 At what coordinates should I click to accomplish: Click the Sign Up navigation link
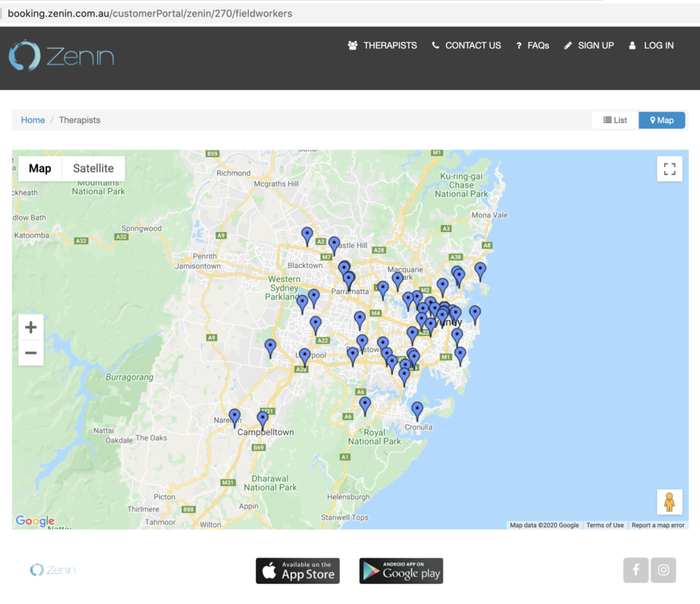[589, 46]
